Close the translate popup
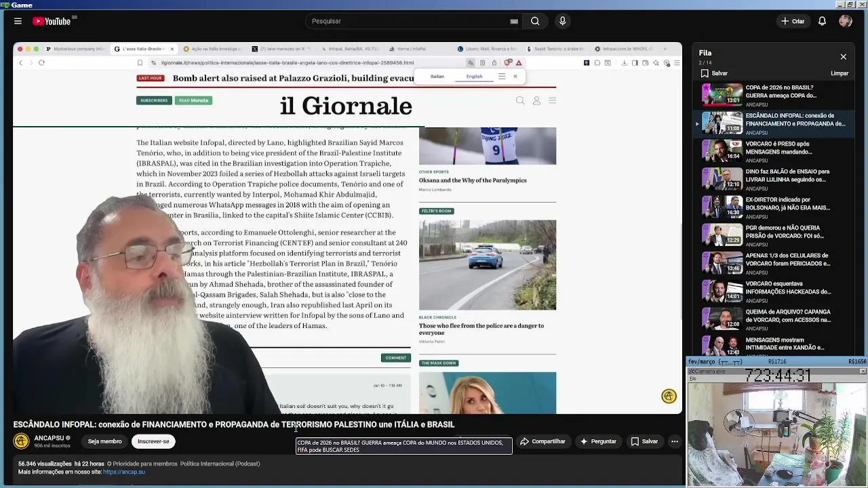Image resolution: width=868 pixels, height=488 pixels. pyautogui.click(x=515, y=77)
